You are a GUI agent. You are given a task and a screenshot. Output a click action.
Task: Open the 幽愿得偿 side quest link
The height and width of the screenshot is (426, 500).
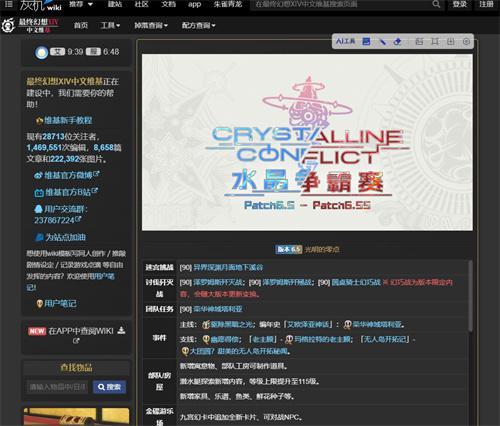click(226, 339)
